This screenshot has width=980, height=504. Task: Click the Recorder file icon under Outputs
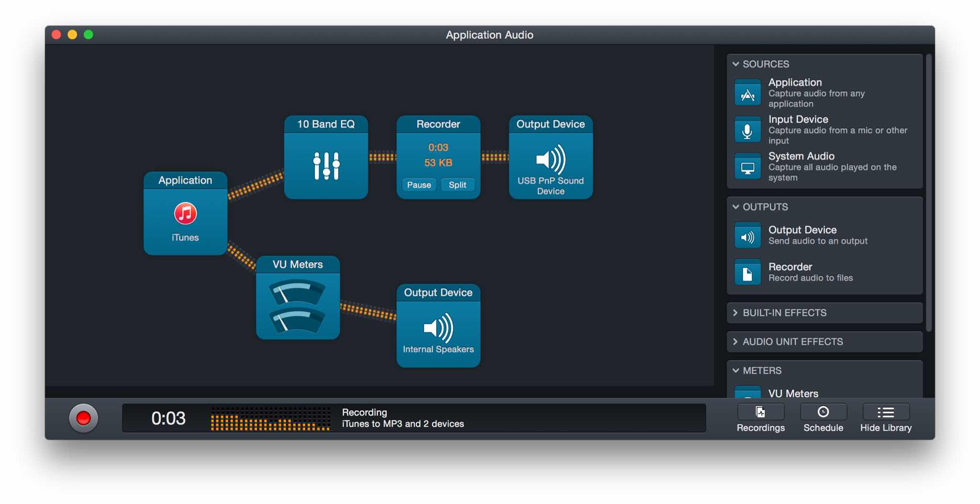click(x=748, y=272)
